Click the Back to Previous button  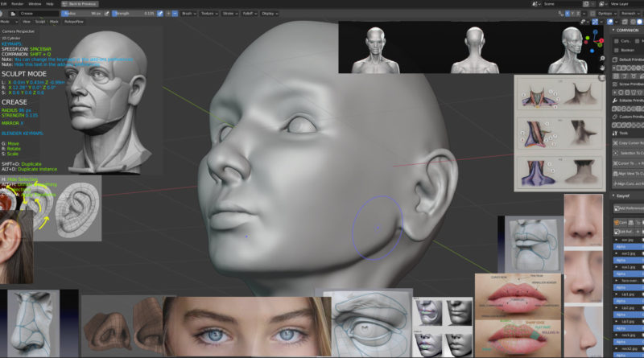click(79, 4)
